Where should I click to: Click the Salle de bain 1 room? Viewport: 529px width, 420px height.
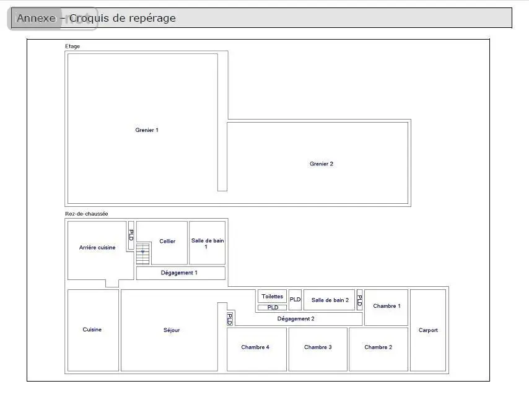click(207, 243)
